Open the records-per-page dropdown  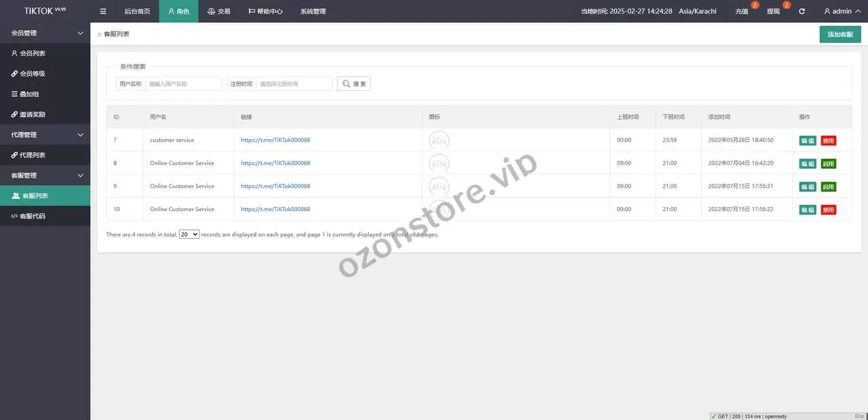tap(189, 234)
